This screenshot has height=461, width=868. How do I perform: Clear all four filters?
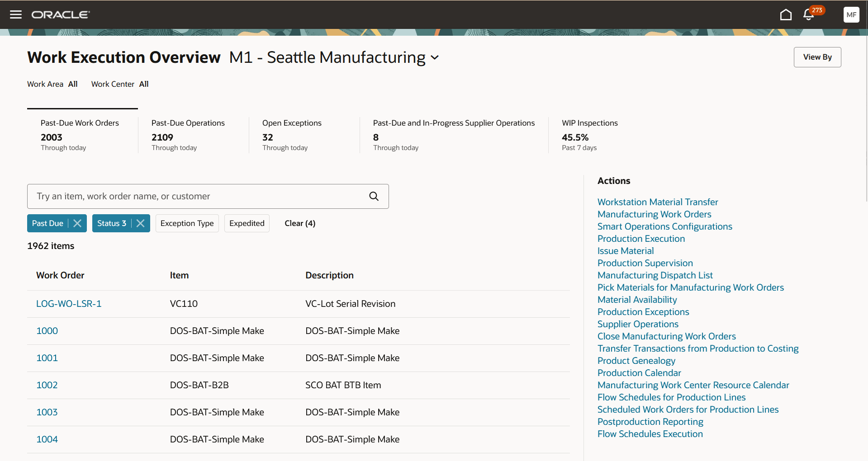300,223
